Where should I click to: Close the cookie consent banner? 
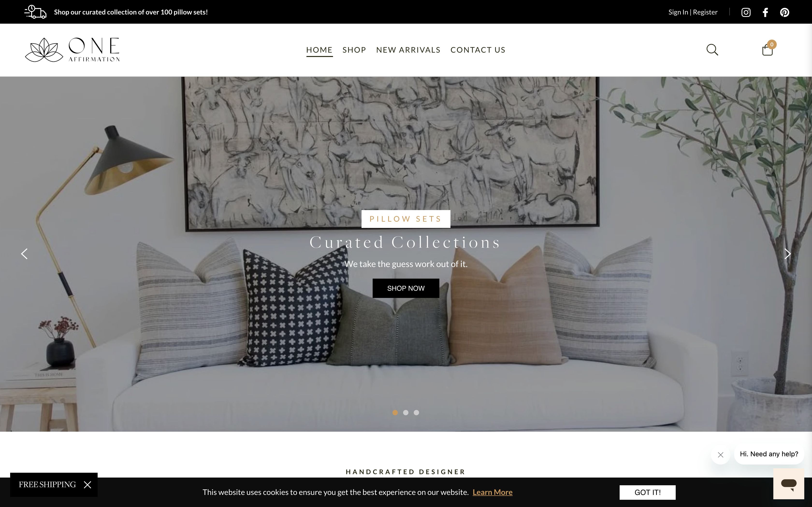648,492
